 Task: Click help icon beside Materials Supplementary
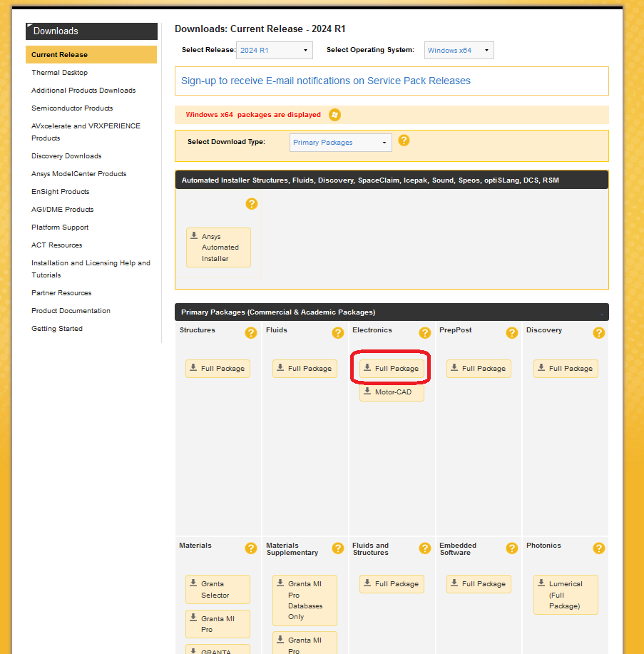click(x=338, y=548)
